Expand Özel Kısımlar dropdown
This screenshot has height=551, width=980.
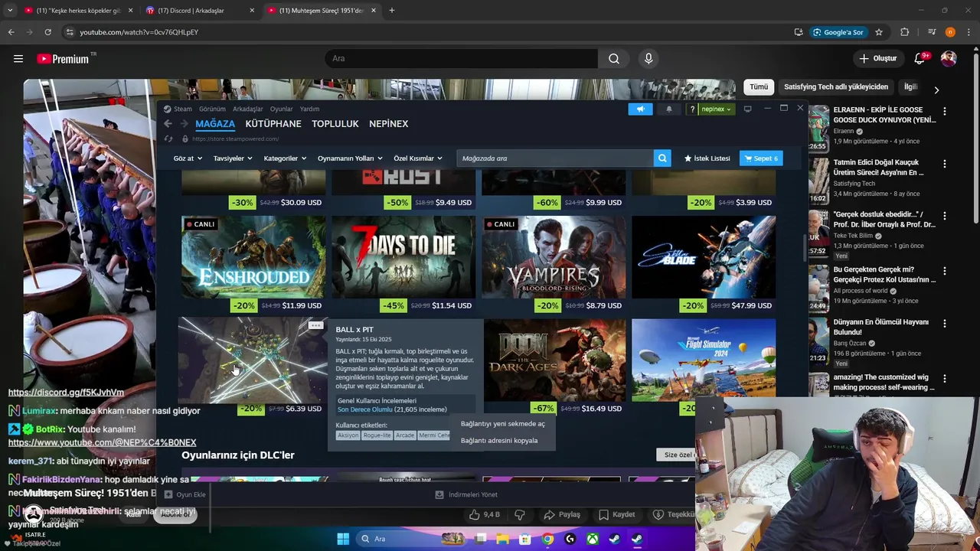[x=418, y=158]
